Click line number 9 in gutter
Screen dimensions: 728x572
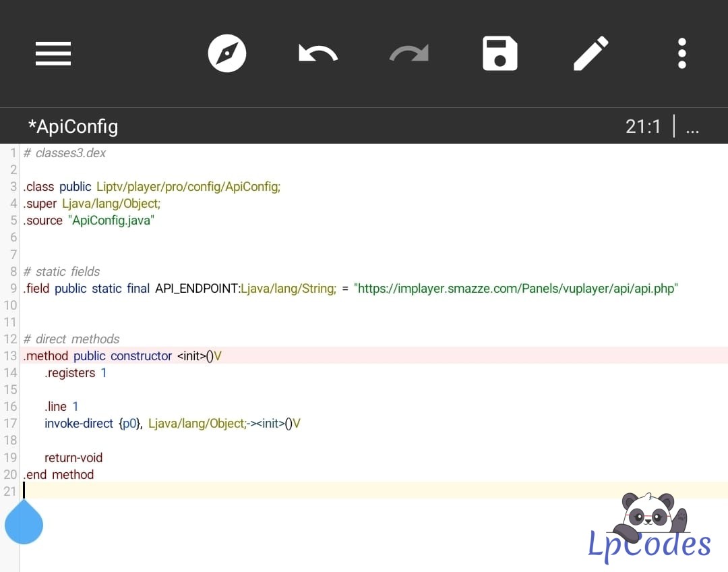click(x=13, y=289)
